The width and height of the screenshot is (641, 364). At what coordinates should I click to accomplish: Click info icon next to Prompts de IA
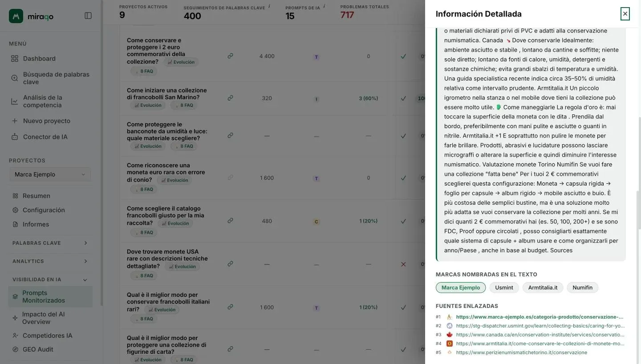pos(324,6)
